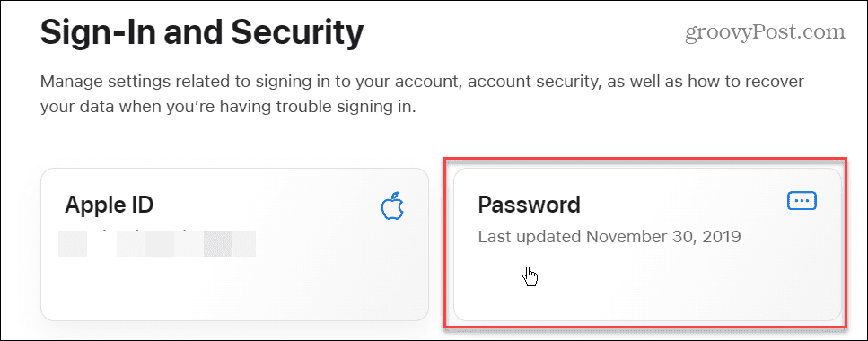Open the Password card

coord(647,244)
